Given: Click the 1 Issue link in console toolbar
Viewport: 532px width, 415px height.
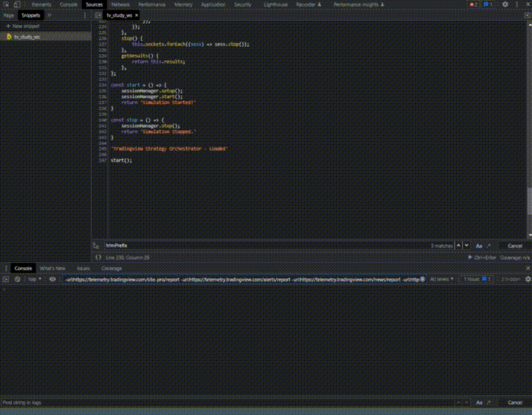Looking at the screenshot, I should [x=477, y=279].
